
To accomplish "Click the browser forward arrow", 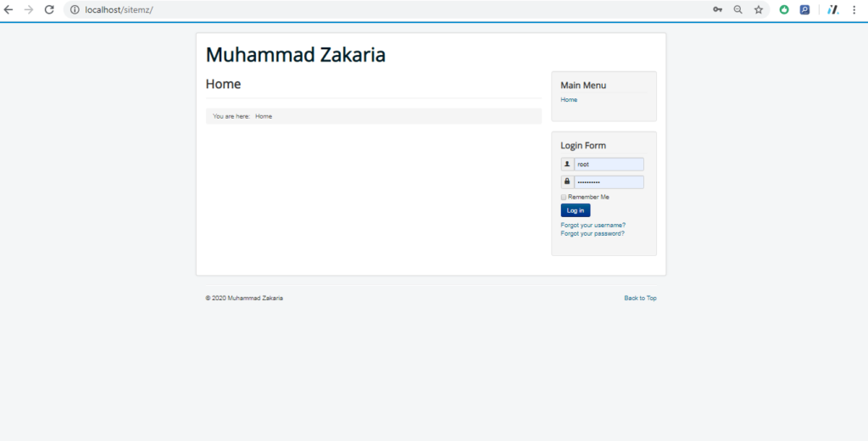I will pyautogui.click(x=29, y=9).
